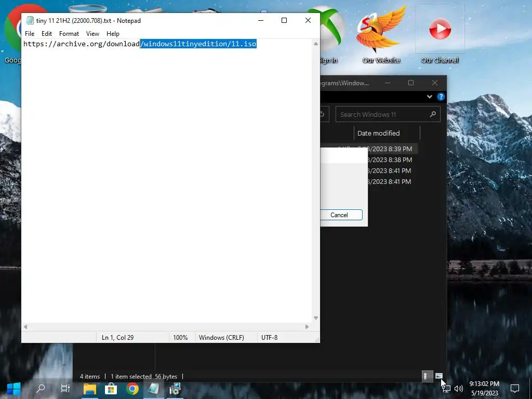Click the Notepad icon in the title bar
This screenshot has width=532, height=399.
click(30, 20)
